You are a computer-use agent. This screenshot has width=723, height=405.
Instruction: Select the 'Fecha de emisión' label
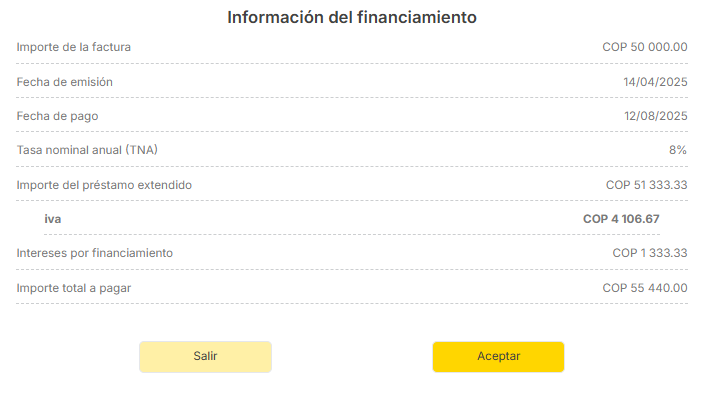coord(65,82)
